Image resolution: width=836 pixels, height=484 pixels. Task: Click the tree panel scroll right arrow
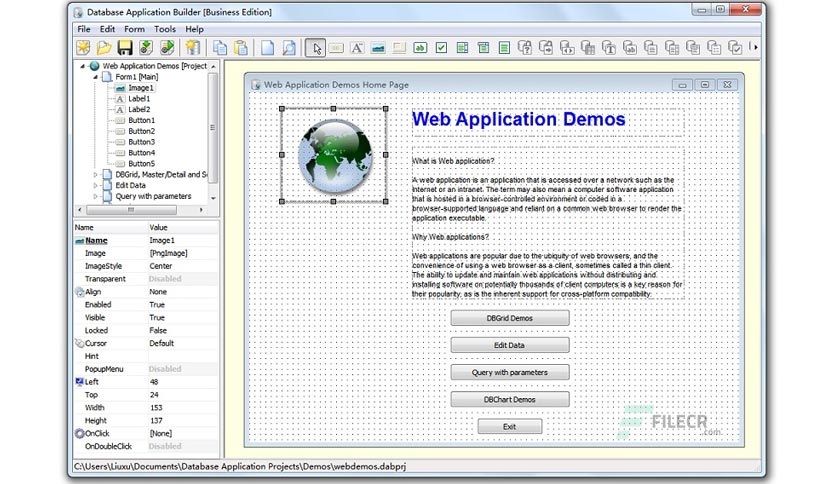[x=201, y=210]
